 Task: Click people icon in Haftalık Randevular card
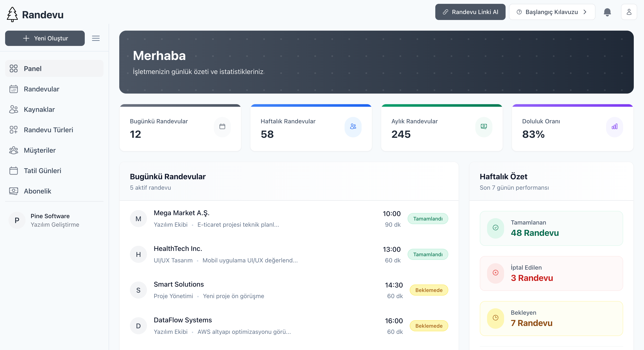[353, 127]
